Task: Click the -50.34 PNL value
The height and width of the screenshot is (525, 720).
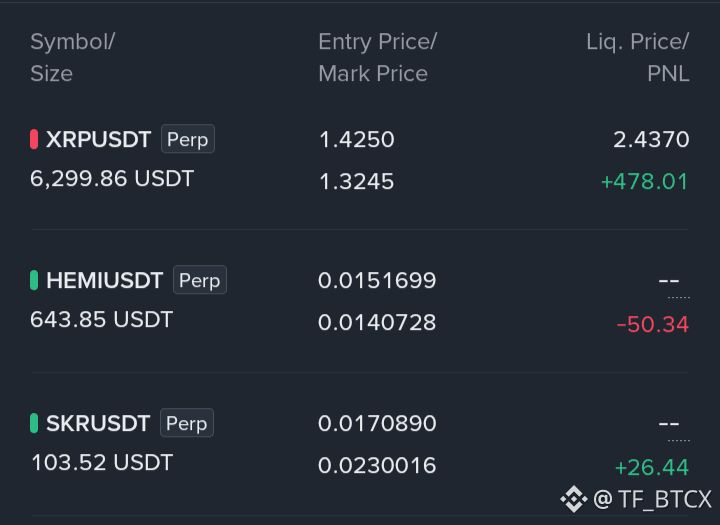Action: pyautogui.click(x=652, y=324)
